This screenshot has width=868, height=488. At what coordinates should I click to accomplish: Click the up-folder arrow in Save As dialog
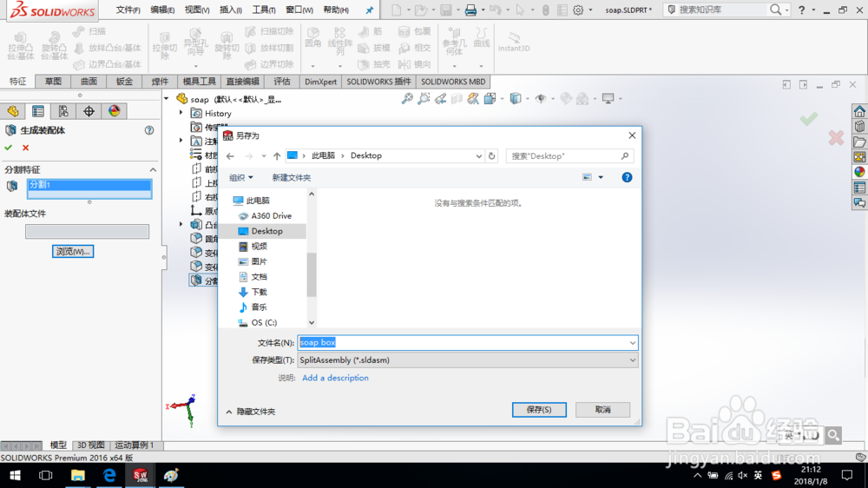[x=277, y=156]
